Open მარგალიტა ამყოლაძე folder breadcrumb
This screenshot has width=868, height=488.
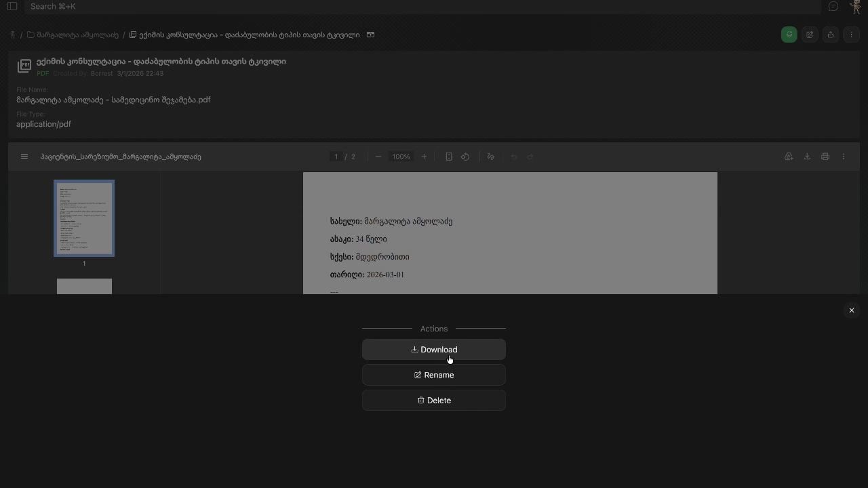click(73, 35)
